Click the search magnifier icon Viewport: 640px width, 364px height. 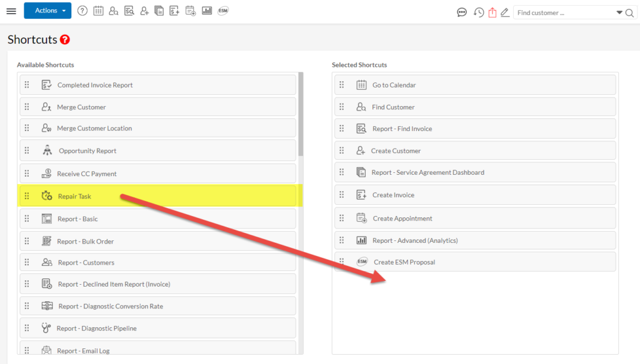(630, 12)
